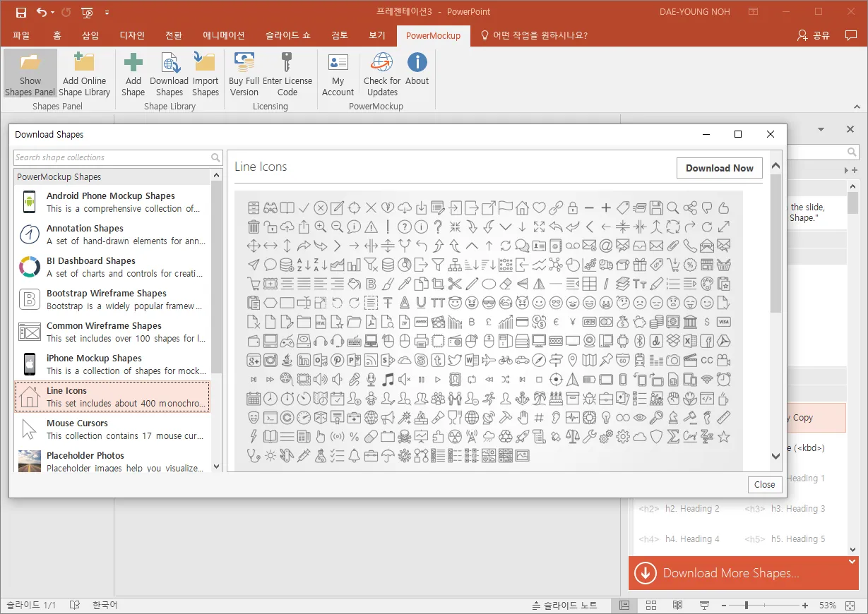868x614 pixels.
Task: Run Check for Updates from the ribbon
Action: point(382,74)
